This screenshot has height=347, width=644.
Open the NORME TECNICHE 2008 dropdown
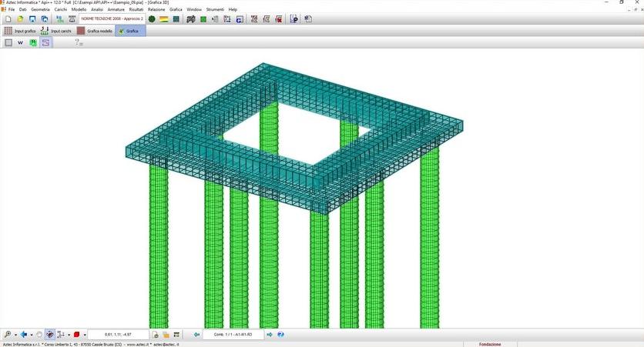pos(112,18)
